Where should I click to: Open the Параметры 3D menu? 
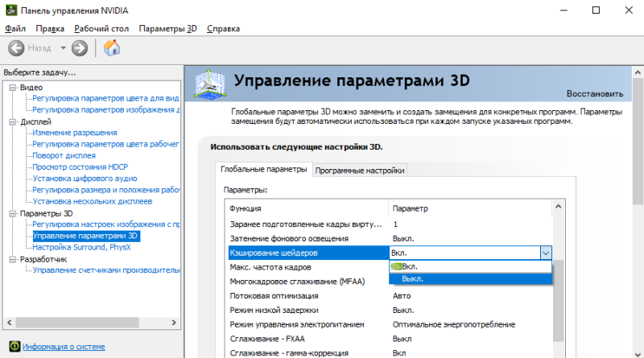pyautogui.click(x=167, y=29)
